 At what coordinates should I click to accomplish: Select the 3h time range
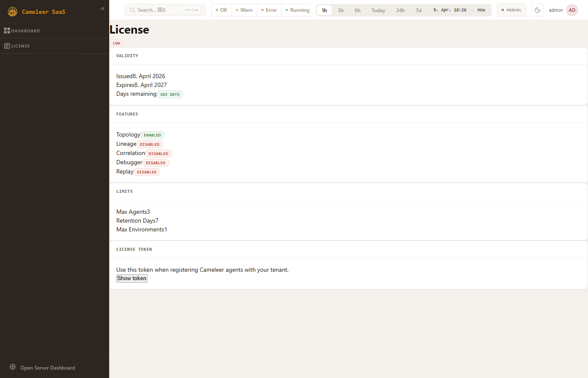coord(341,10)
